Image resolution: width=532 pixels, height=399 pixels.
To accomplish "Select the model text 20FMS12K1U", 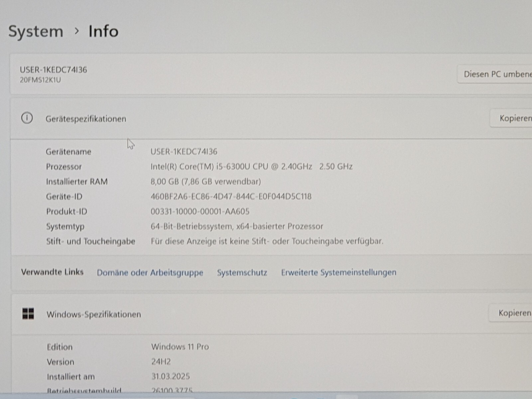I will click(40, 80).
